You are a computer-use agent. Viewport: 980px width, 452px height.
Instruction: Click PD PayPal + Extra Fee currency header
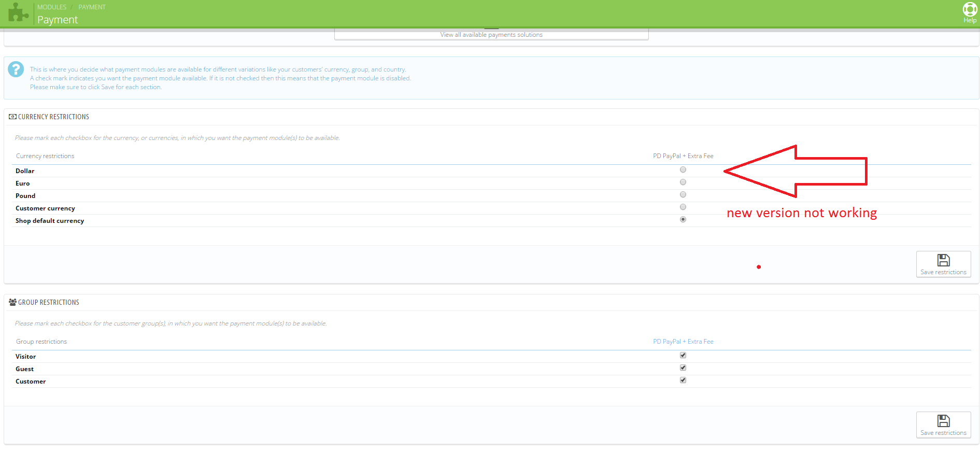point(683,156)
